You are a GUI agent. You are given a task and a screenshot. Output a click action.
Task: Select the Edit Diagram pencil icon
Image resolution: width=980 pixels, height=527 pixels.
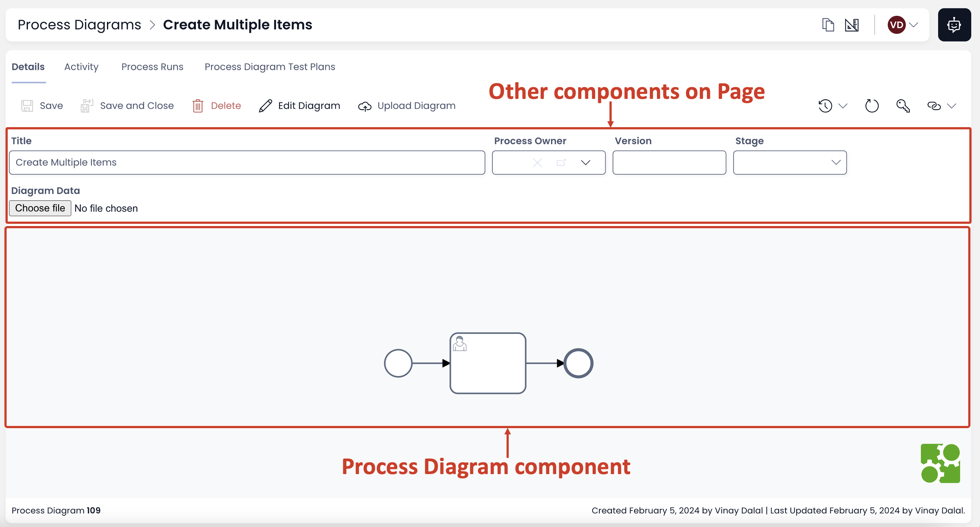click(265, 106)
